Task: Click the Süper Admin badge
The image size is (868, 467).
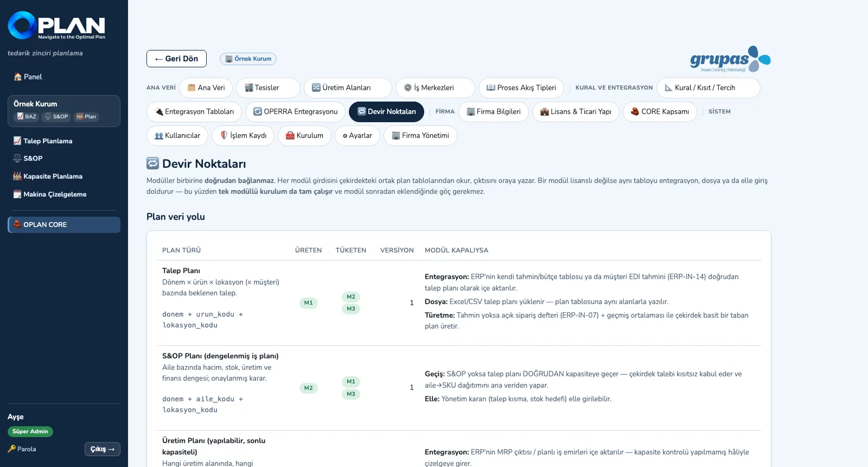Action: tap(30, 432)
